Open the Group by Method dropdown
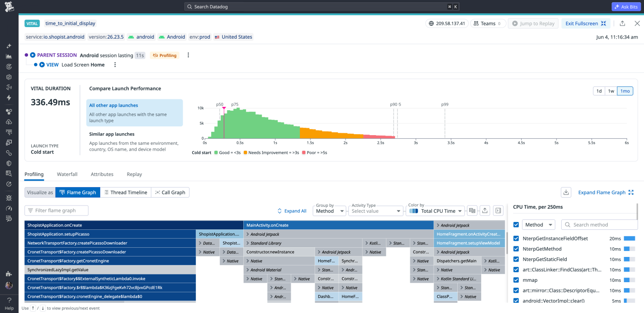Viewport: 644px width, 313px height. point(329,211)
